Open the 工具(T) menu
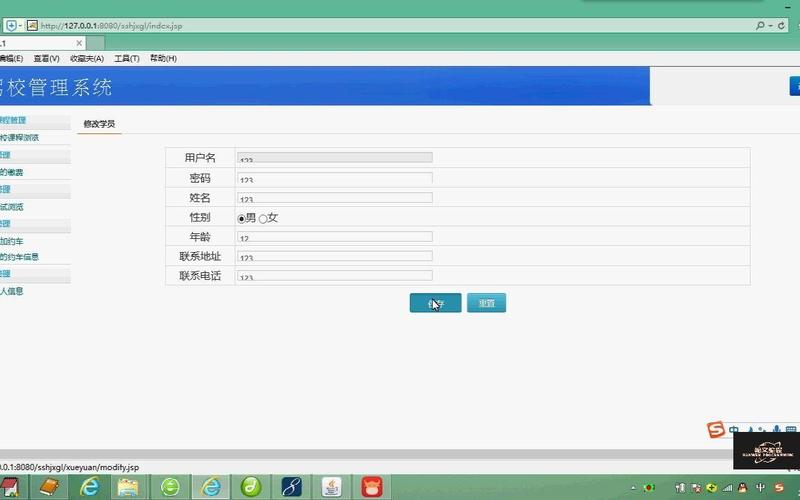 pyautogui.click(x=127, y=59)
